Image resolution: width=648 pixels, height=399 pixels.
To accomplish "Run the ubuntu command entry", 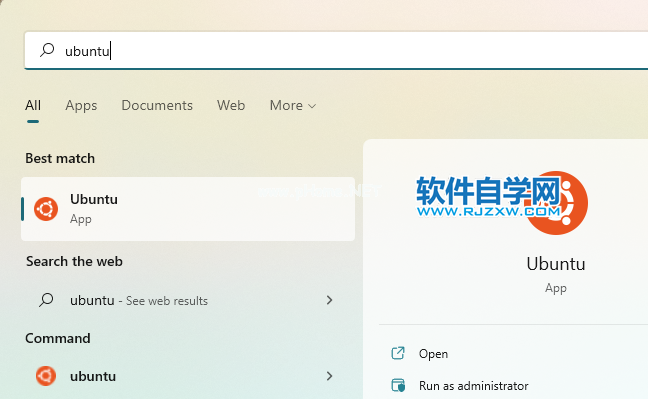I will 188,376.
